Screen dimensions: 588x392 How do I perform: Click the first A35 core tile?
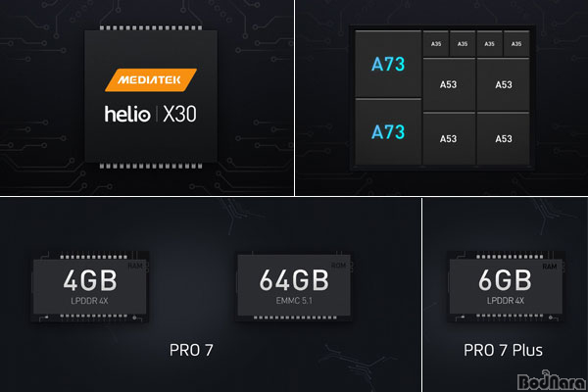click(x=436, y=44)
